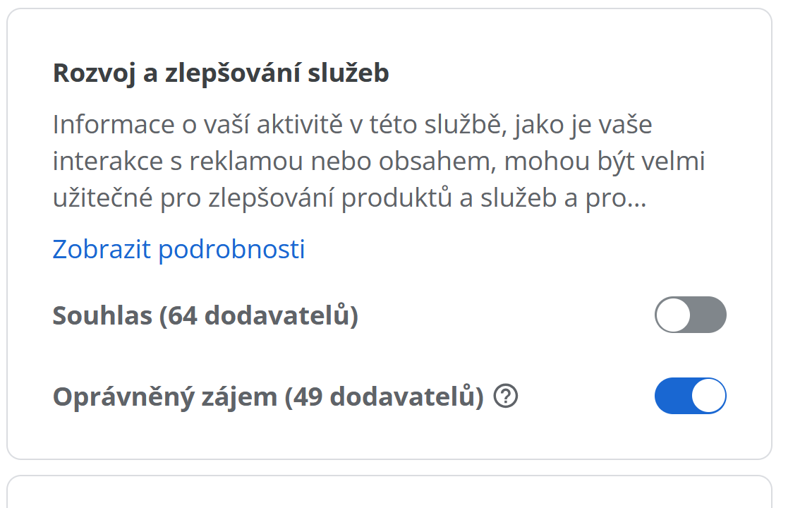Click the Oprávněný zájem label text

(165, 397)
